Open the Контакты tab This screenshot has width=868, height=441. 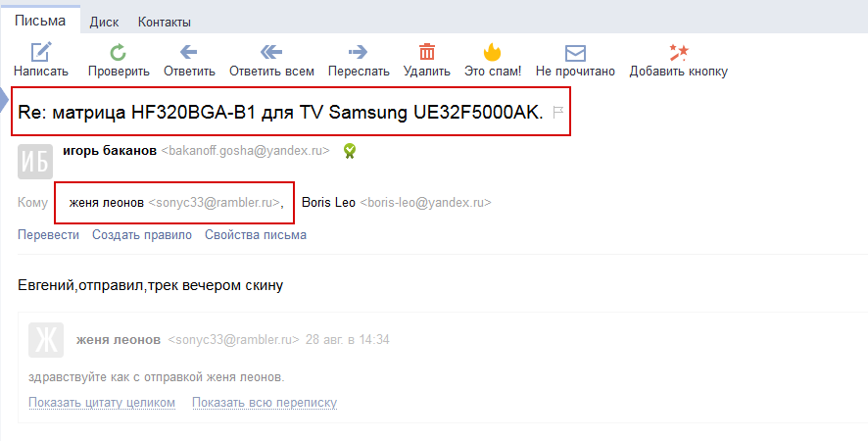[164, 22]
